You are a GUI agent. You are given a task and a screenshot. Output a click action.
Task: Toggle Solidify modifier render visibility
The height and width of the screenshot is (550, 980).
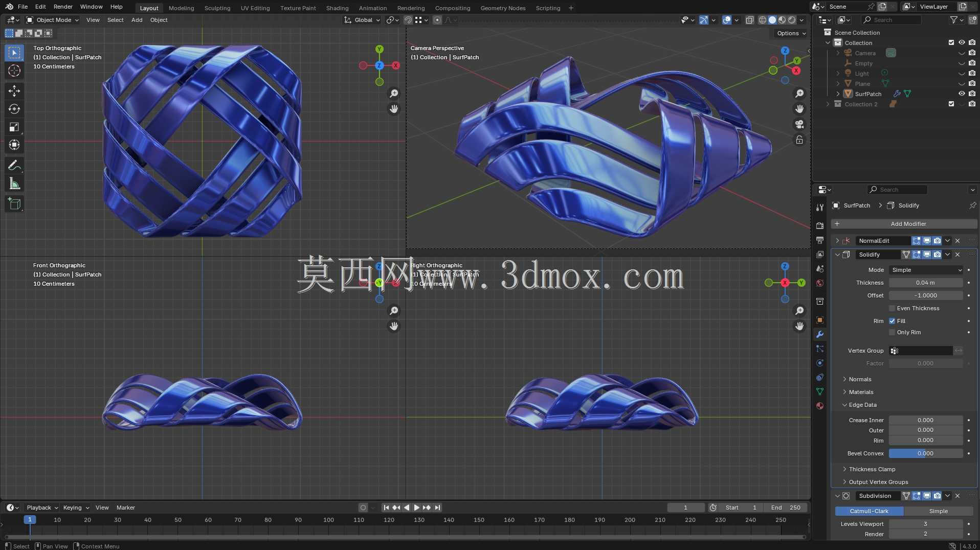point(937,255)
